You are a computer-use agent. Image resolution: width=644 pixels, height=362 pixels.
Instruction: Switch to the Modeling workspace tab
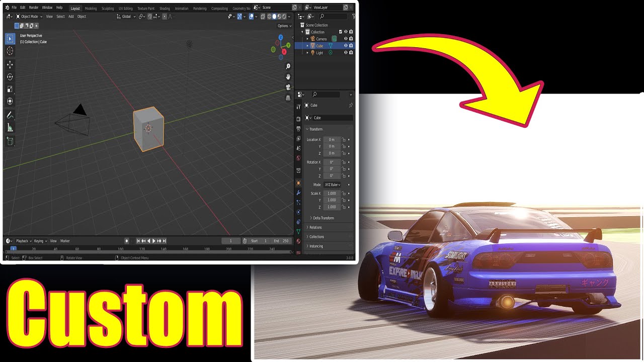pos(91,9)
